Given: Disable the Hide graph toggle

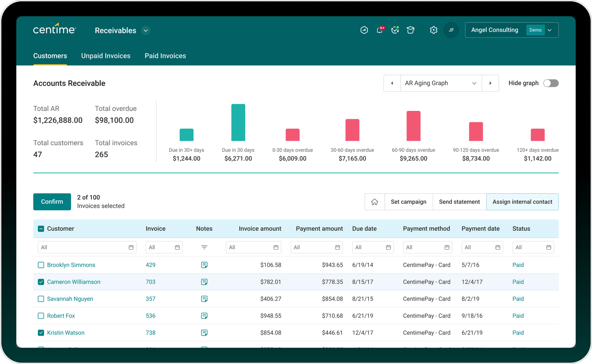Looking at the screenshot, I should (x=551, y=83).
